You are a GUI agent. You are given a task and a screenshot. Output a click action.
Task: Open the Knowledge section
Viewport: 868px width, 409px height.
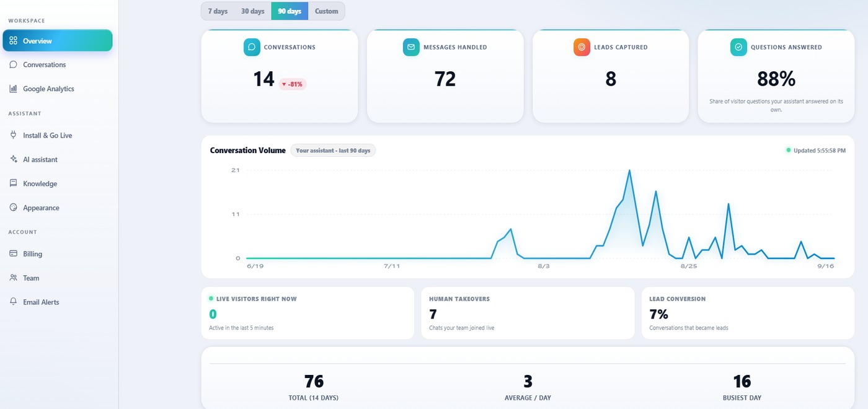[58, 183]
